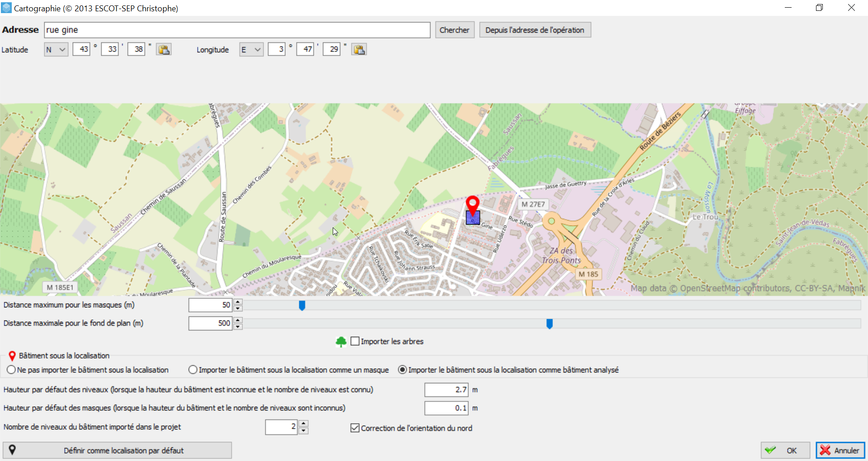The image size is (868, 461).
Task: Select Ne pas importer le bâtiment option
Action: pyautogui.click(x=11, y=370)
